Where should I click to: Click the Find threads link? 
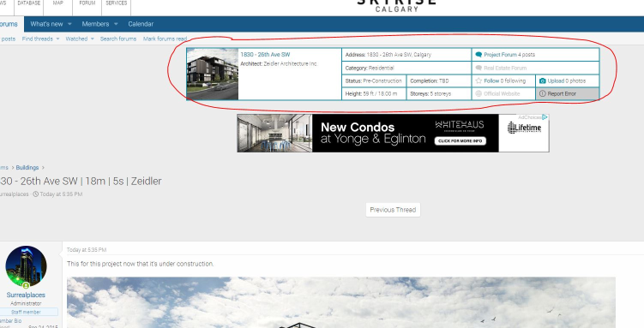(38, 39)
